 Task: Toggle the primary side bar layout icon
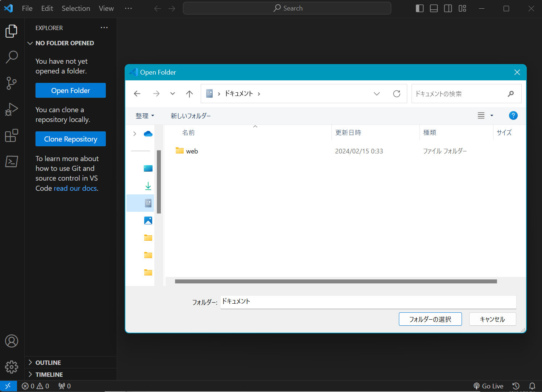(x=420, y=8)
